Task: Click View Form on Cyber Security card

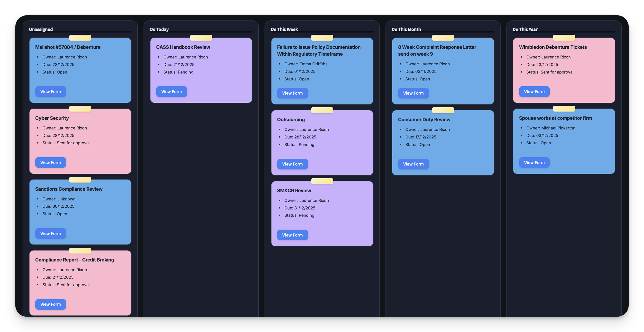Action: click(50, 163)
